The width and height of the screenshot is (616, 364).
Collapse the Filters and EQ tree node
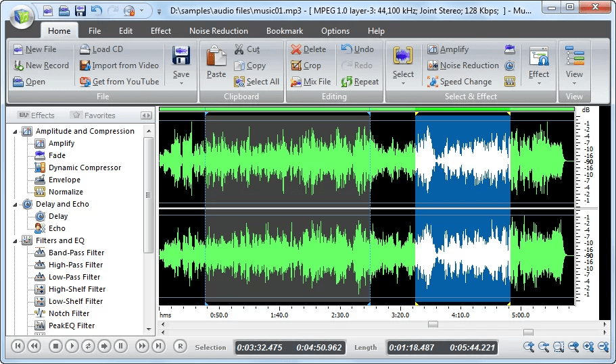click(15, 241)
